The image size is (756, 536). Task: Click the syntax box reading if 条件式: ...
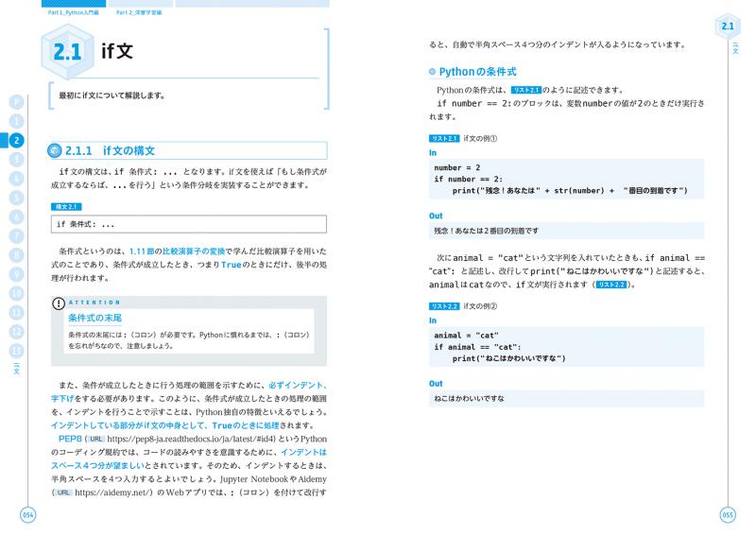pos(188,224)
